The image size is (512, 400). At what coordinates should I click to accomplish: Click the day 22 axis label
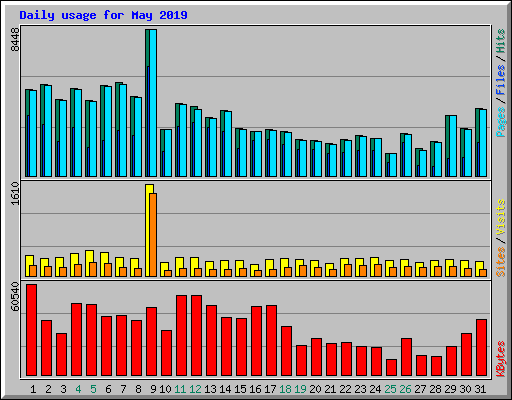coord(345,389)
